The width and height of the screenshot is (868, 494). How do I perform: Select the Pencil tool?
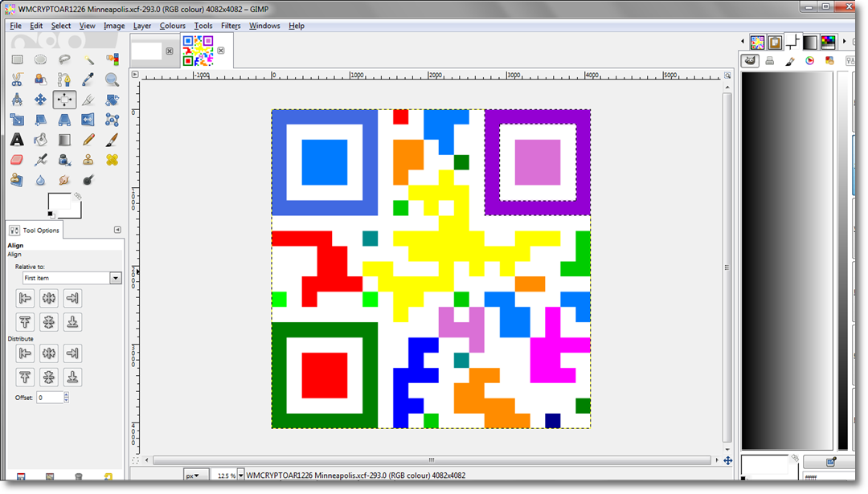[88, 140]
